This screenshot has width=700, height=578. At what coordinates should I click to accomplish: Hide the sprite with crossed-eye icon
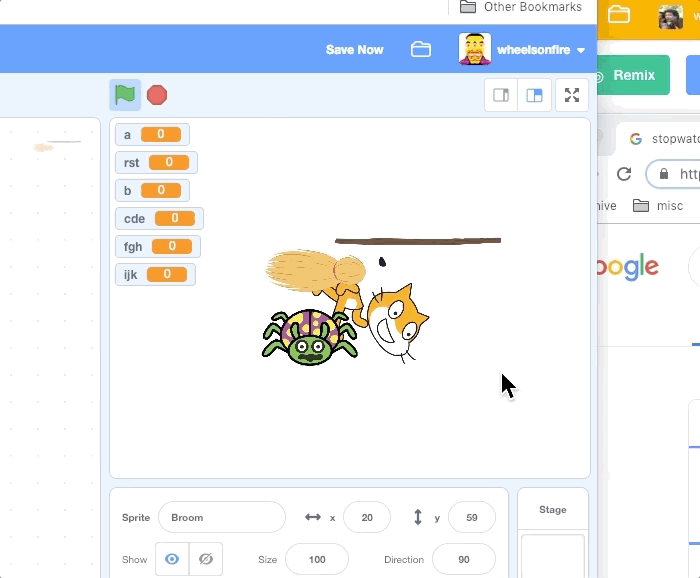206,559
